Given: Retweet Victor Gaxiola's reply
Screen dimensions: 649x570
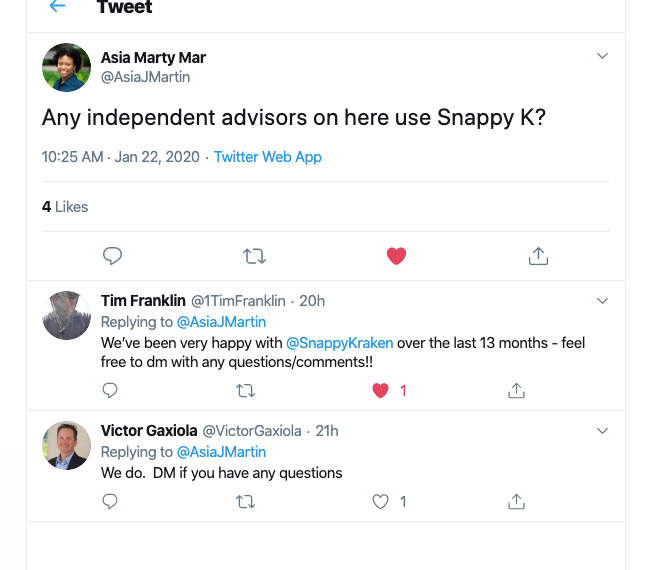Looking at the screenshot, I should [x=245, y=501].
